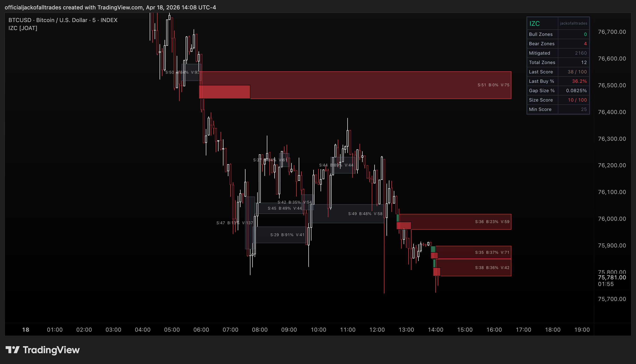This screenshot has width=636, height=364.
Task: Click the 76,000.00 price axis label
Action: click(x=612, y=219)
